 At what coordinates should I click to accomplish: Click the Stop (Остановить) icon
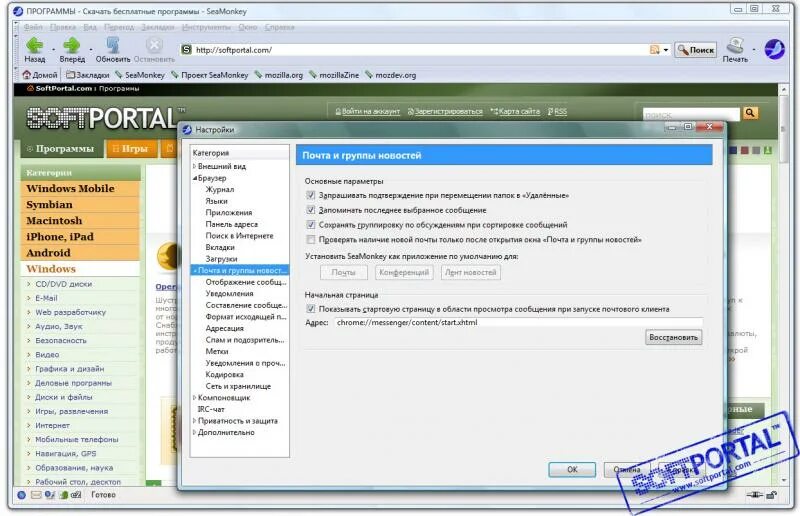pos(154,45)
